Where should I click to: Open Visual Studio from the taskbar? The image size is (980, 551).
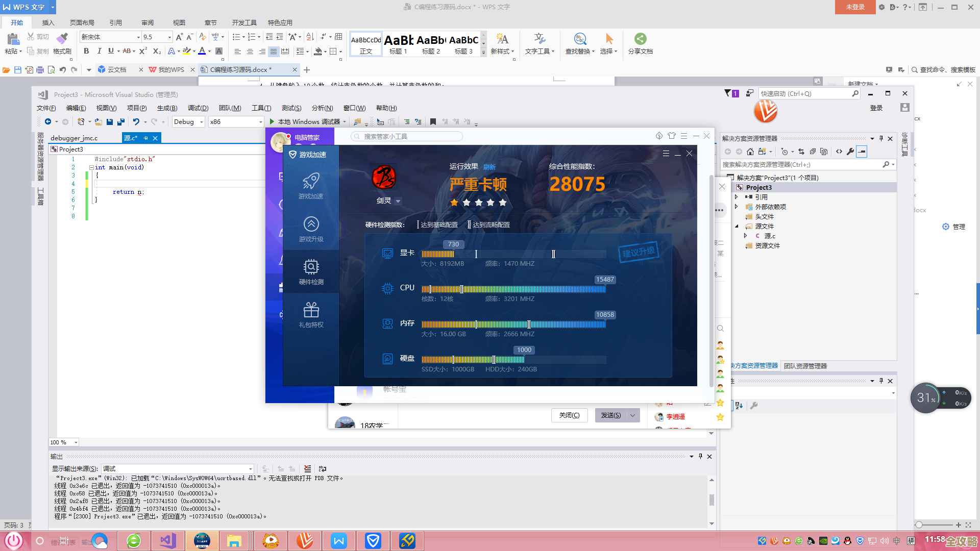point(168,541)
